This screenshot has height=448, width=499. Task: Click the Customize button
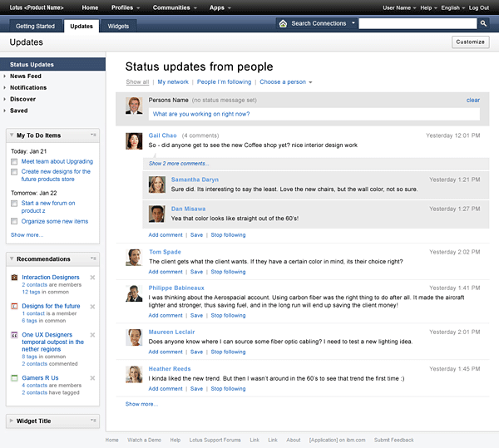coord(471,42)
